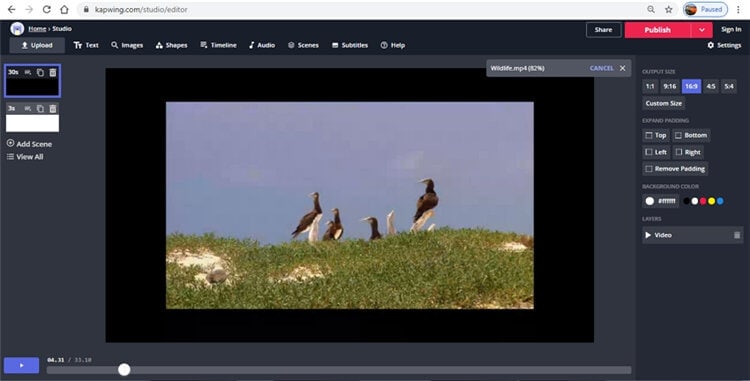Open the Audio tool
This screenshot has width=750, height=381.
pos(262,45)
